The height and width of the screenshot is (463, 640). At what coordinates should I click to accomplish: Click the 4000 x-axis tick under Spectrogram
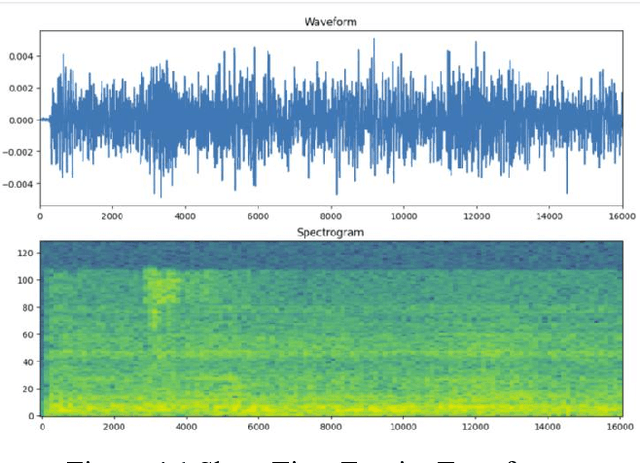(x=187, y=427)
